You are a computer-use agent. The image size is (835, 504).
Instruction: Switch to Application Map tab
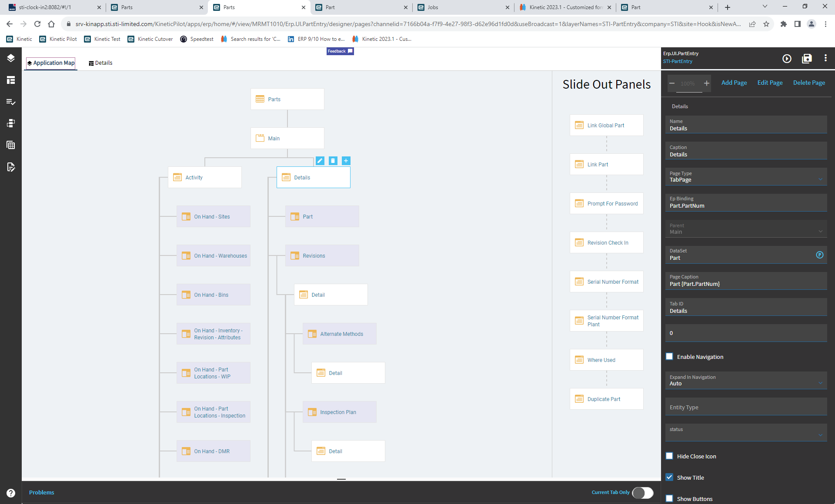(x=51, y=63)
